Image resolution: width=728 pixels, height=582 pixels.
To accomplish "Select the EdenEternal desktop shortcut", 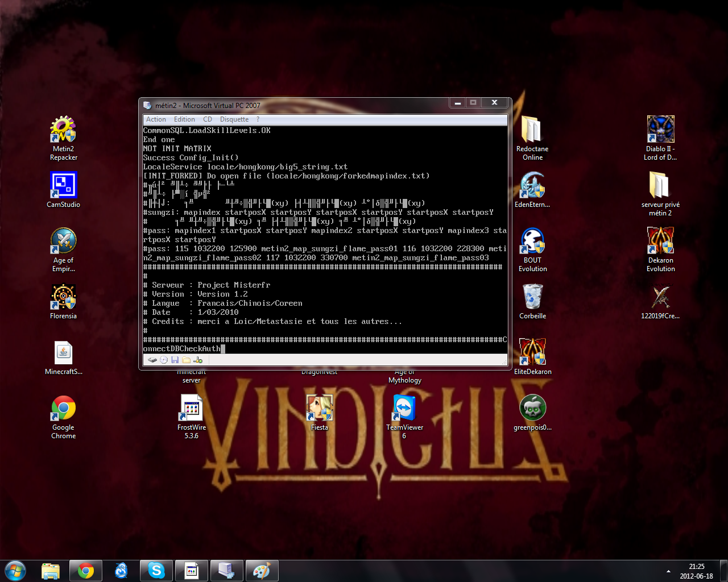I will coord(533,190).
